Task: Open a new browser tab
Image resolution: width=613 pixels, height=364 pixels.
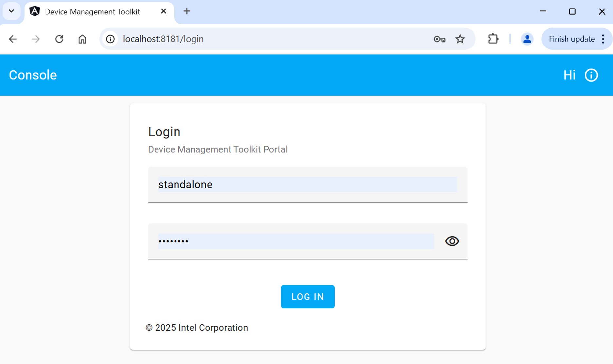Action: point(187,11)
